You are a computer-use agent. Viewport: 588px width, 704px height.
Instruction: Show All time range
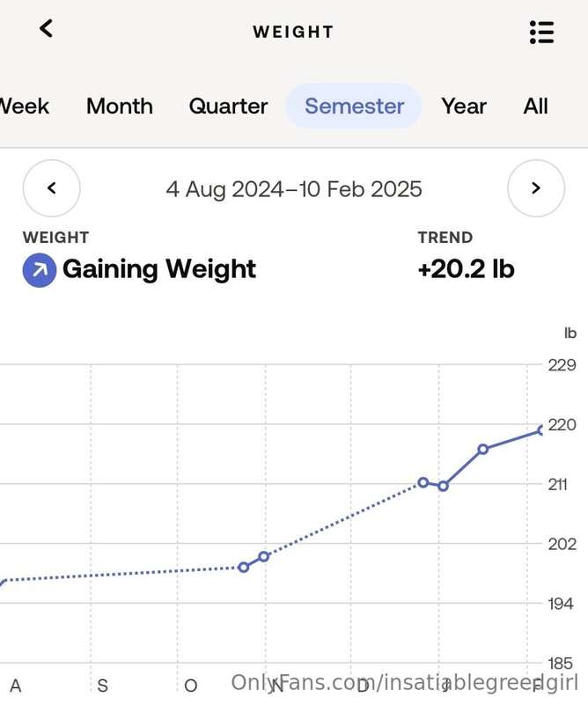(535, 106)
